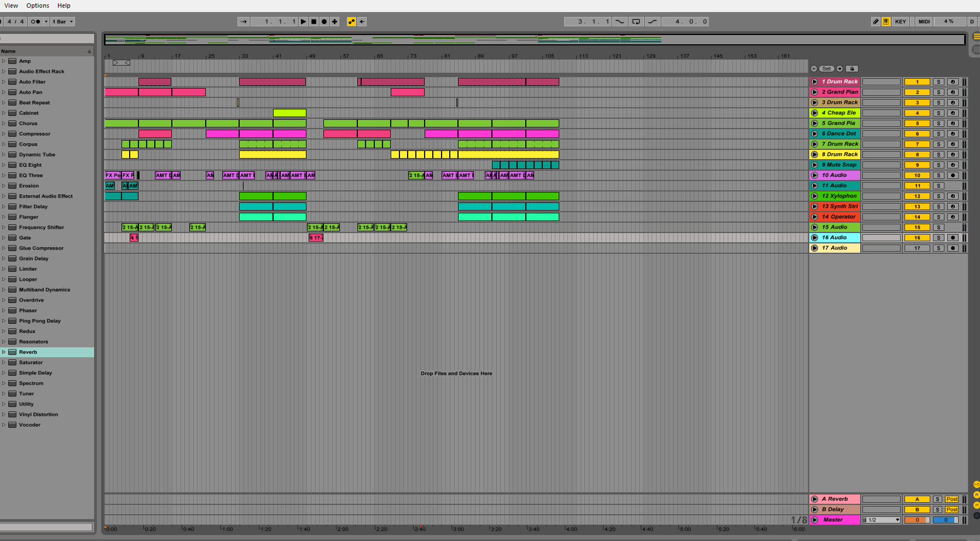Open the Master output 1/2 dropdown
Image resolution: width=980 pixels, height=541 pixels.
(882, 520)
